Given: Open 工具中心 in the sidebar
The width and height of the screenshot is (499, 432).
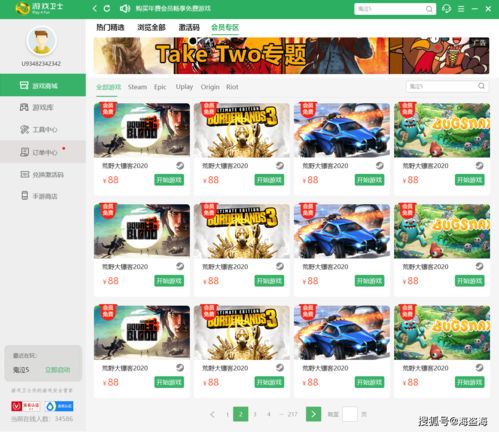Looking at the screenshot, I should [x=43, y=129].
